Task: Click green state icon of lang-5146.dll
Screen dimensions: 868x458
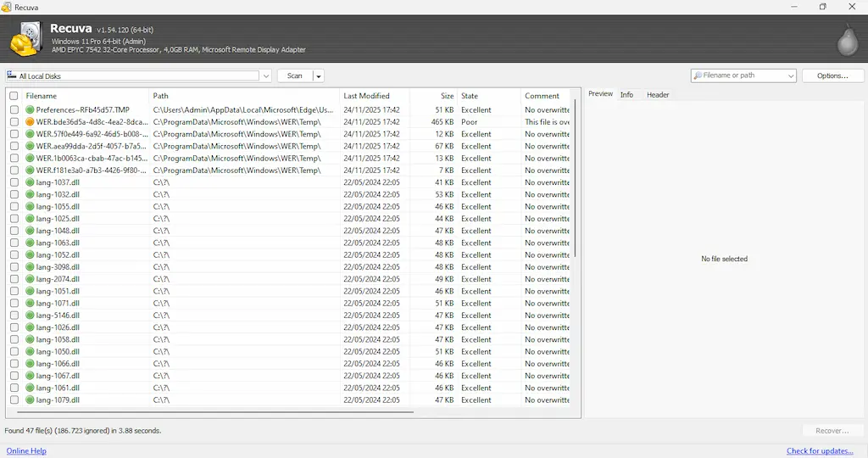Action: click(x=30, y=316)
